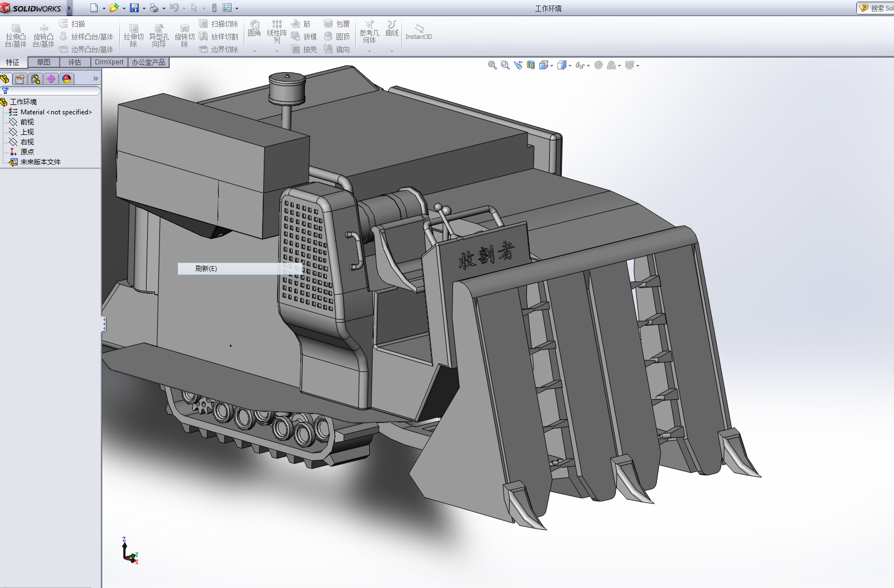
Task: Click the Rebuild traffic light icon
Action: coord(214,8)
